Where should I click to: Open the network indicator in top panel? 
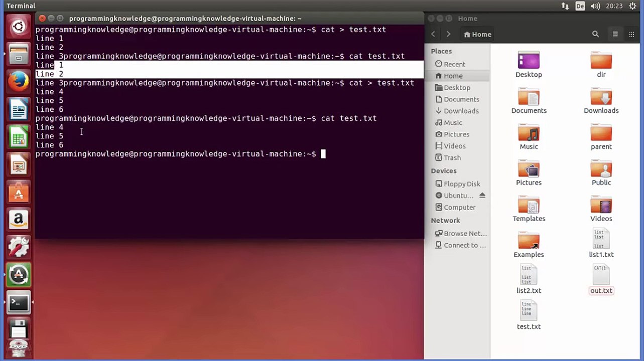565,6
